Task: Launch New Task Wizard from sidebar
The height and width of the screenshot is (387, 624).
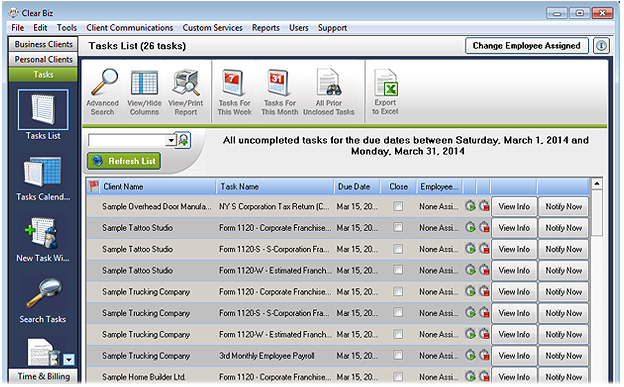Action: tap(43, 240)
